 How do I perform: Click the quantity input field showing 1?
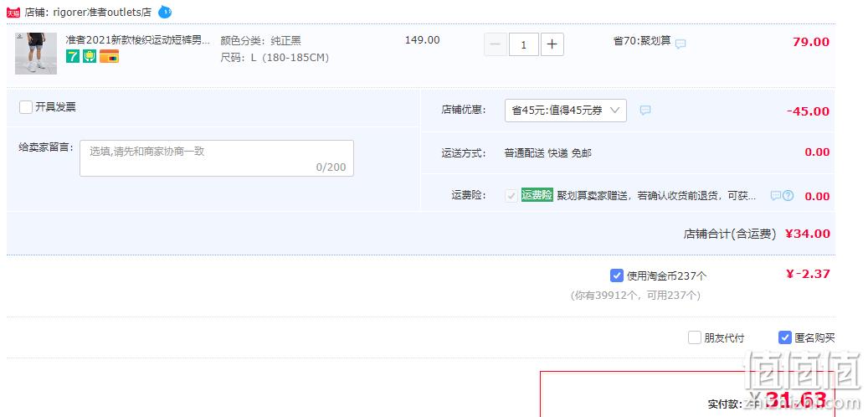tap(524, 45)
